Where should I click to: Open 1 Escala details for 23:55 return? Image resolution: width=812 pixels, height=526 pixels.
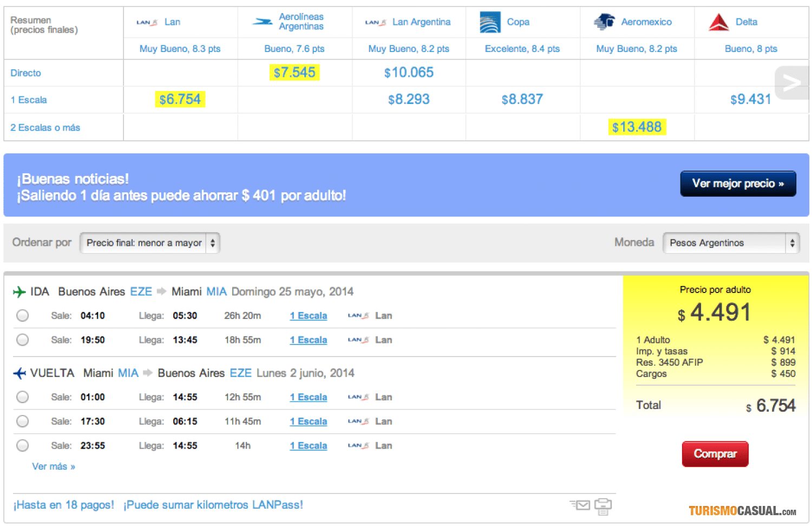coord(309,446)
